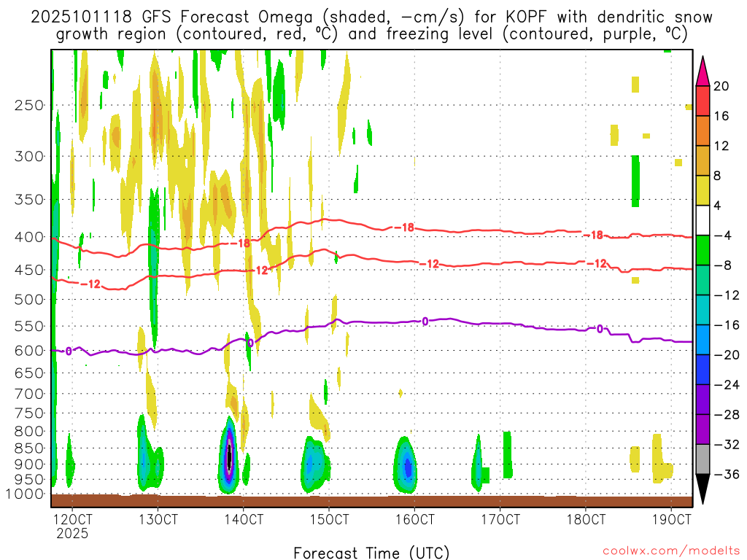Click the 140CT time axis label
The width and height of the screenshot is (747, 560).
coord(244,519)
